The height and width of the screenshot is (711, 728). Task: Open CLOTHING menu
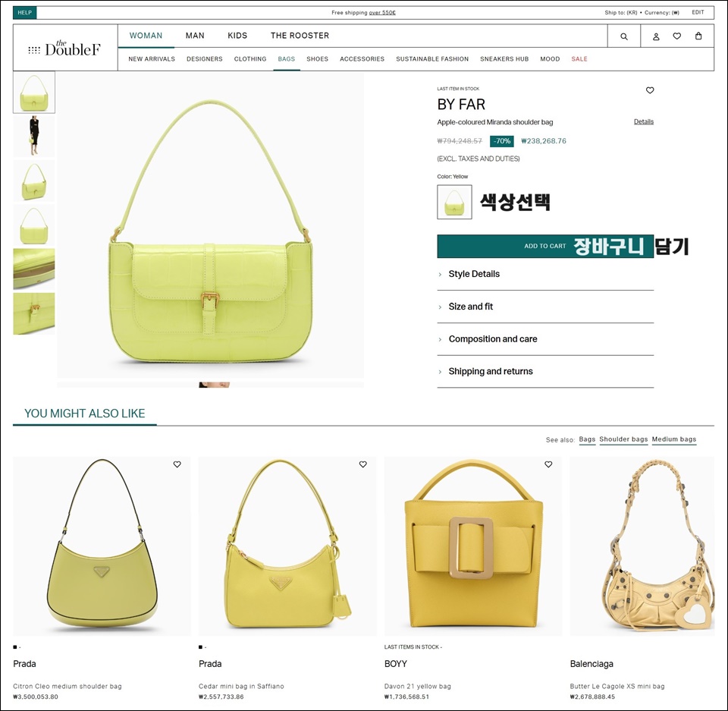[250, 59]
